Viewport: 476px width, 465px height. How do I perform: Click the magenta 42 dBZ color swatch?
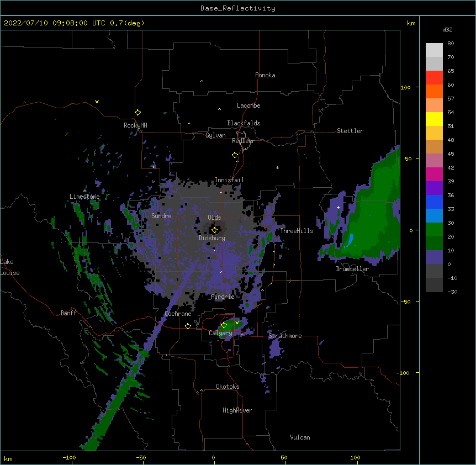pos(434,174)
